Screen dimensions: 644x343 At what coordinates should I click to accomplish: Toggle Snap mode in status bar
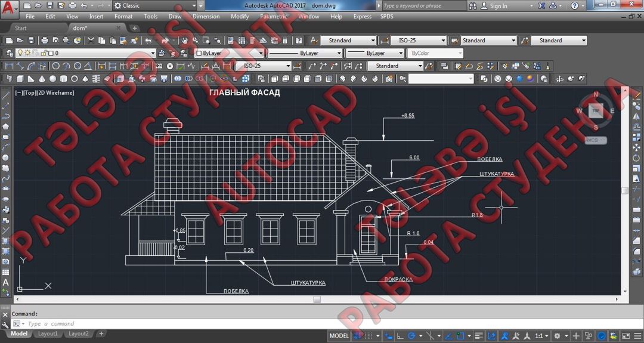pyautogui.click(x=369, y=336)
